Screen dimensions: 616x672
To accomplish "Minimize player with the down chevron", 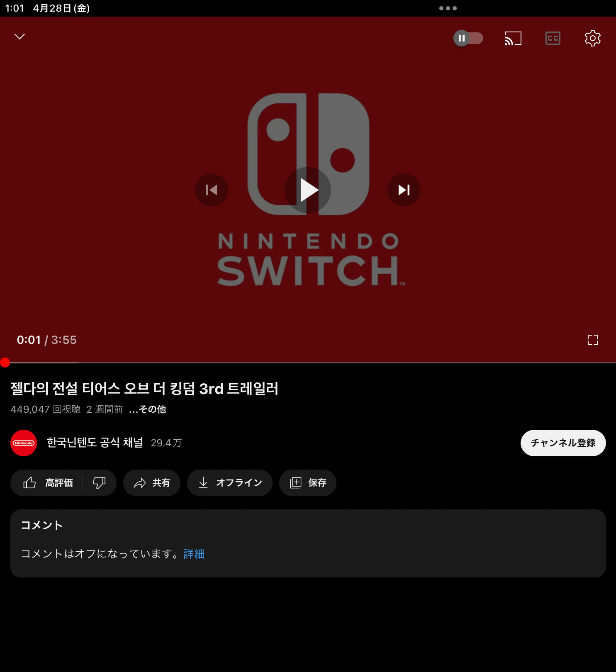I will [19, 37].
